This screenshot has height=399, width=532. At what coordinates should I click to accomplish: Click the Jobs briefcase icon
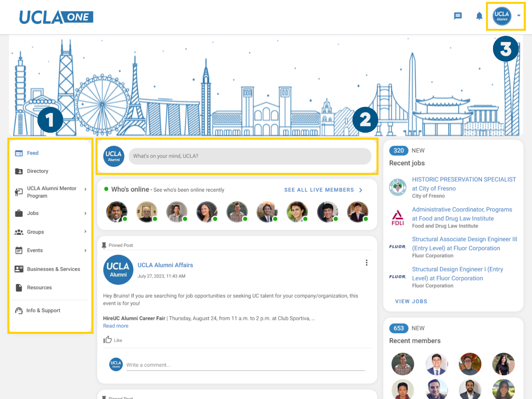tap(19, 213)
